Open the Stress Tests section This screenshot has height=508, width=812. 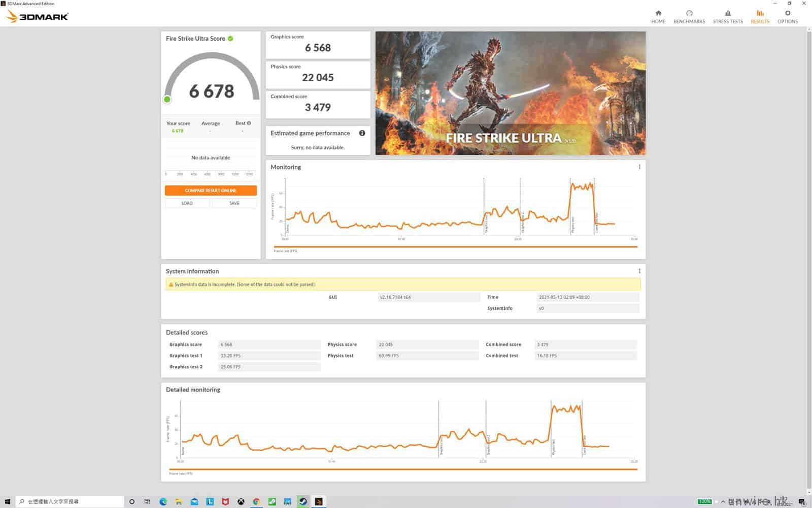pyautogui.click(x=727, y=16)
